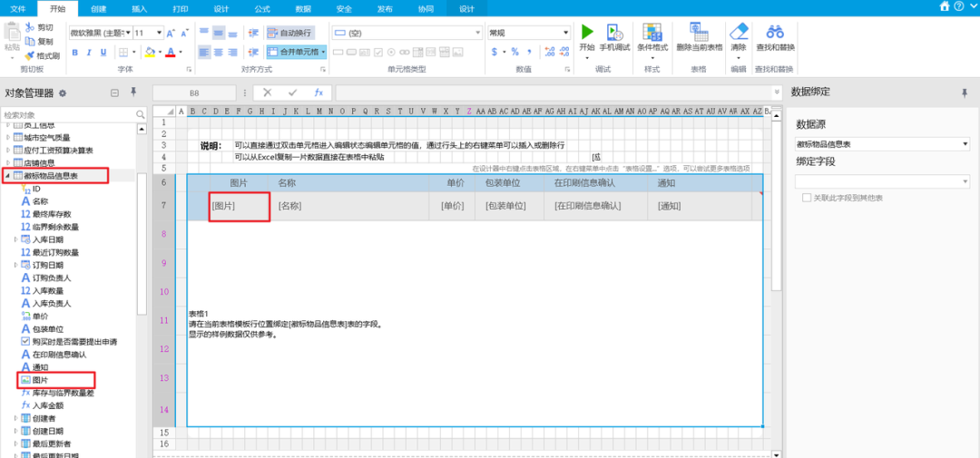Open the font color red A swatch
Viewport: 980px width, 458px height.
tap(170, 53)
